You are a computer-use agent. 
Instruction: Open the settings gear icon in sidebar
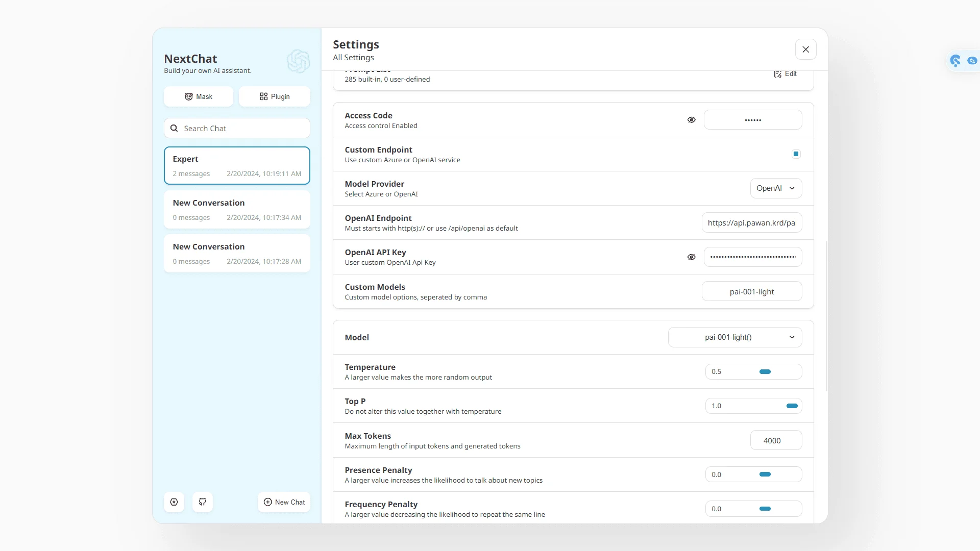pyautogui.click(x=174, y=502)
